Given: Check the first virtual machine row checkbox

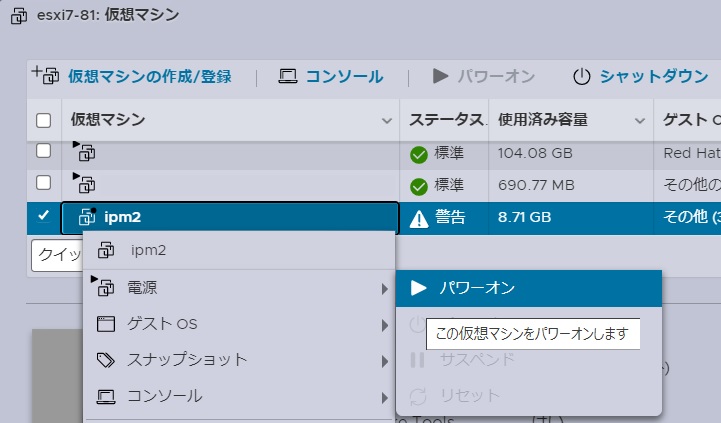Looking at the screenshot, I should coord(43,151).
